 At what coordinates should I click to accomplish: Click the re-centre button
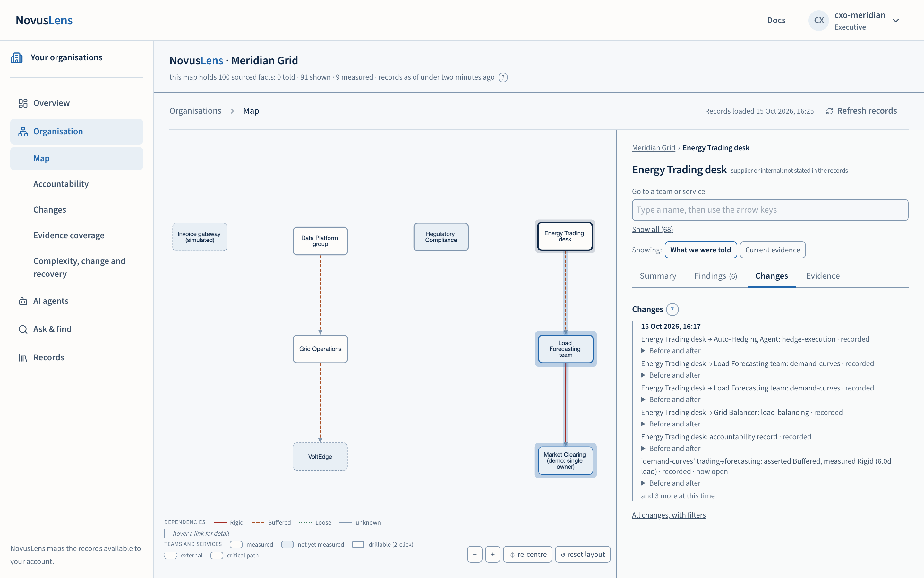(x=528, y=554)
